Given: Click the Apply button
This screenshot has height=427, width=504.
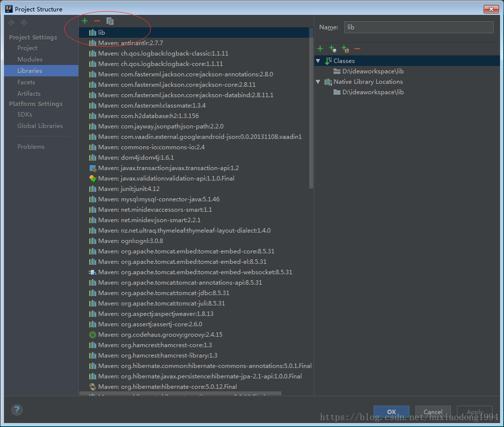Looking at the screenshot, I should tap(475, 412).
